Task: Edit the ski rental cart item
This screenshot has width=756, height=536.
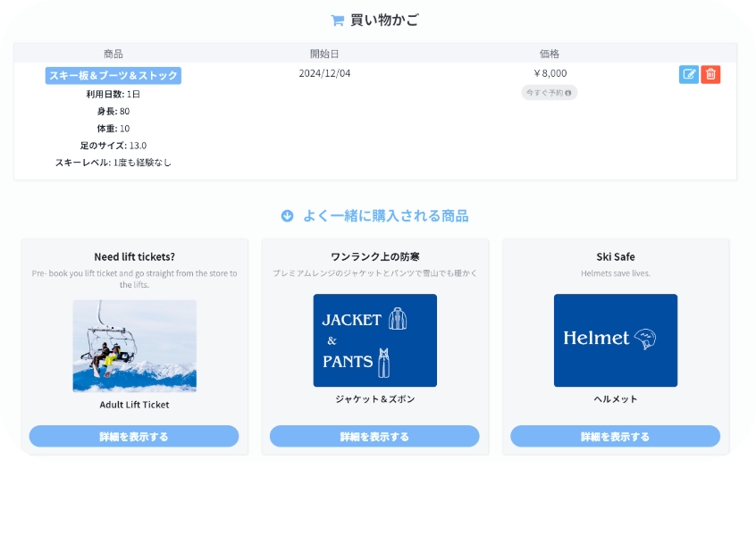Action: (x=688, y=75)
